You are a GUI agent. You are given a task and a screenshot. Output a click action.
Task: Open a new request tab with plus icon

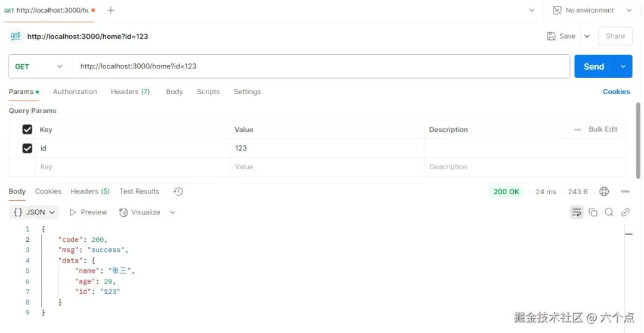(110, 10)
